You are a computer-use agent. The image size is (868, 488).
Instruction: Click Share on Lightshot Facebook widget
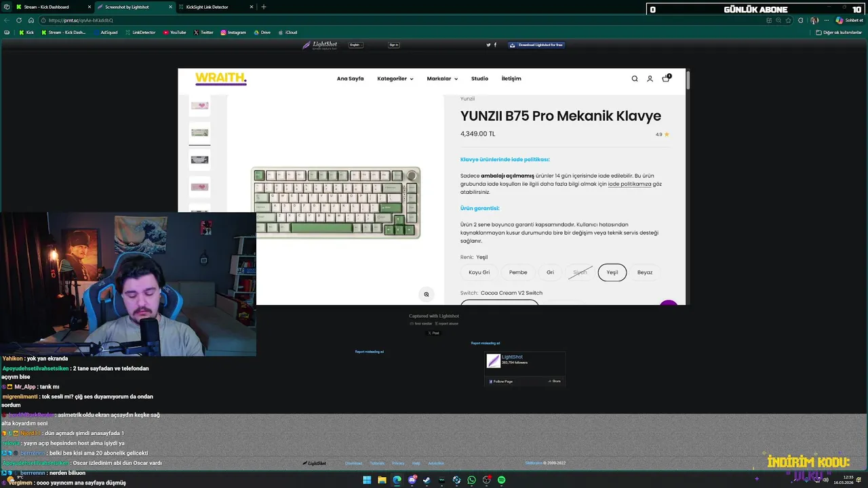coord(555,382)
